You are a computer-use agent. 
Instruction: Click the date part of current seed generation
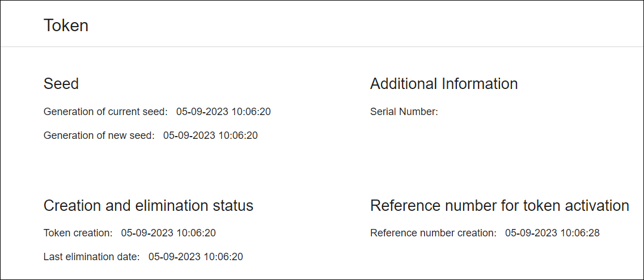coord(202,112)
